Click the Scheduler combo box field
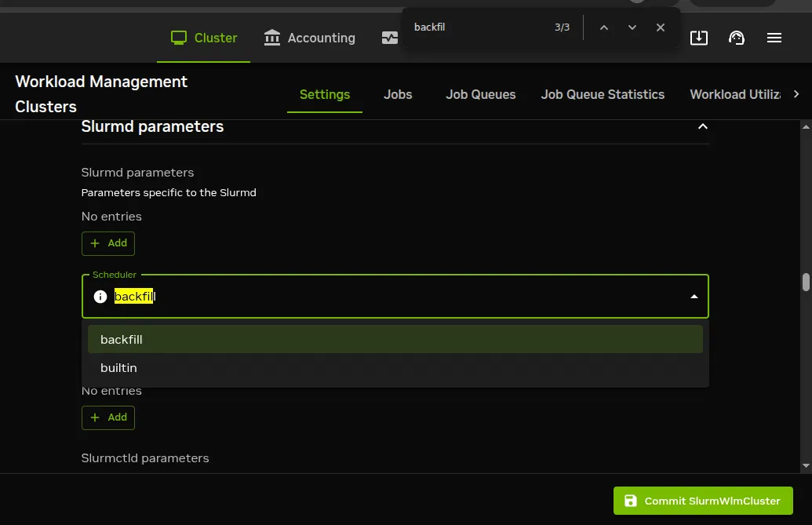The image size is (812, 525). tap(395, 296)
